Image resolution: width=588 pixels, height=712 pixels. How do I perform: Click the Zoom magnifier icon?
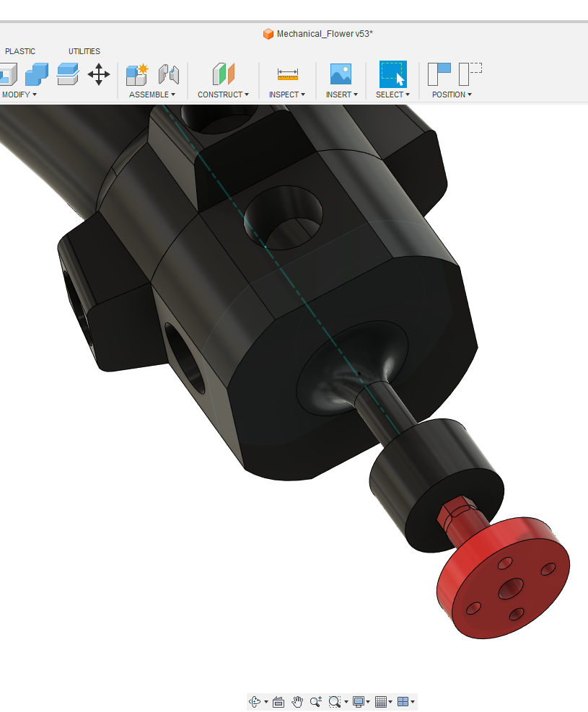tap(315, 702)
